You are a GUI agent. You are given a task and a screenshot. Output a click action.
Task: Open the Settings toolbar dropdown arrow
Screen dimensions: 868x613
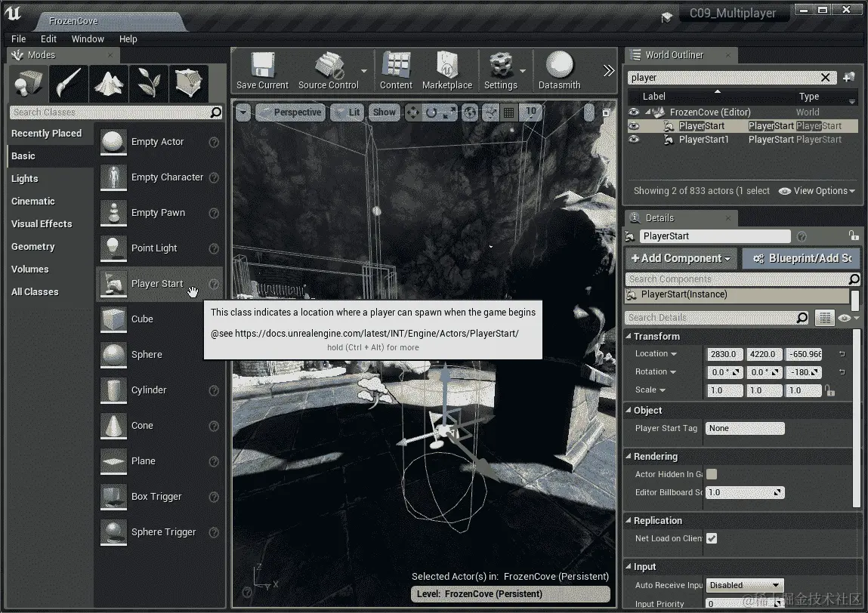click(x=523, y=71)
